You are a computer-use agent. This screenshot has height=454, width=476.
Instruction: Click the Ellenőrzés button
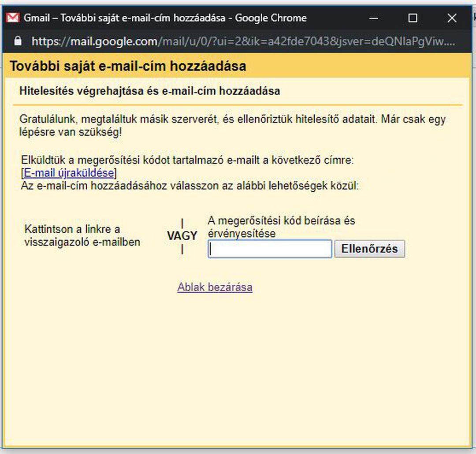pos(369,249)
